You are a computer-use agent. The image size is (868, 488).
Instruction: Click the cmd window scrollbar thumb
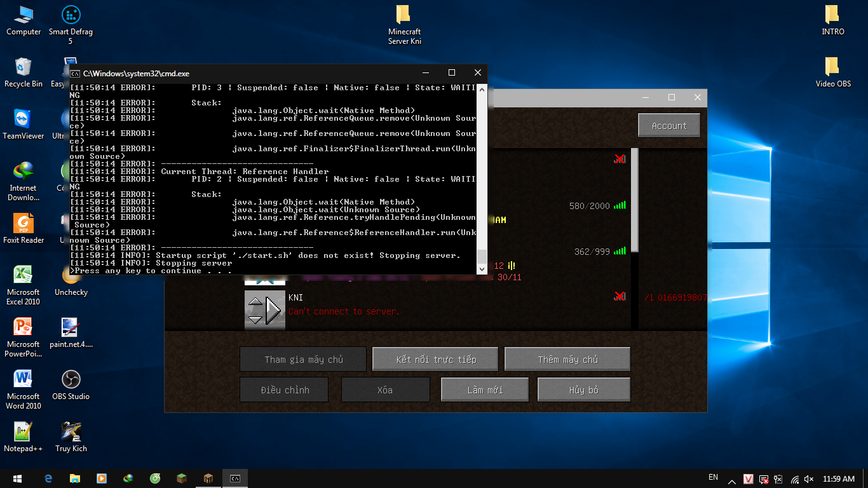(x=481, y=256)
